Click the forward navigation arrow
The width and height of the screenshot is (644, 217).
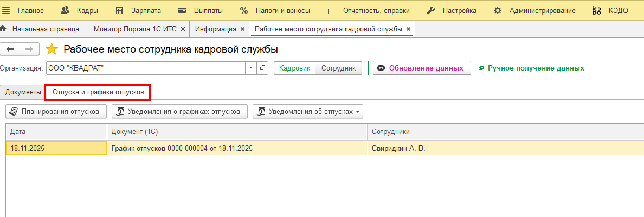point(29,49)
